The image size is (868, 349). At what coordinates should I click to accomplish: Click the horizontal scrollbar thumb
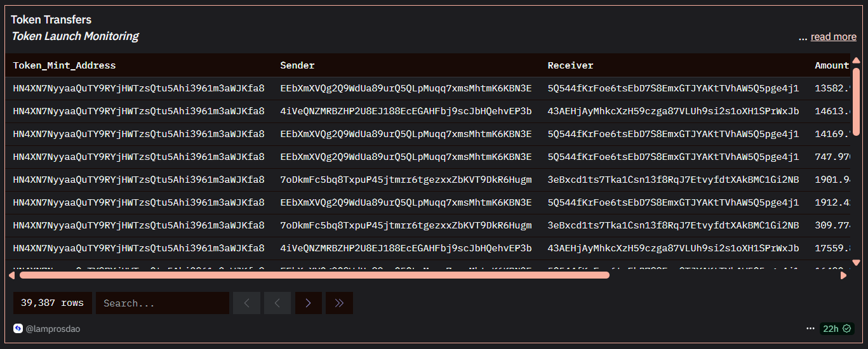(314, 275)
